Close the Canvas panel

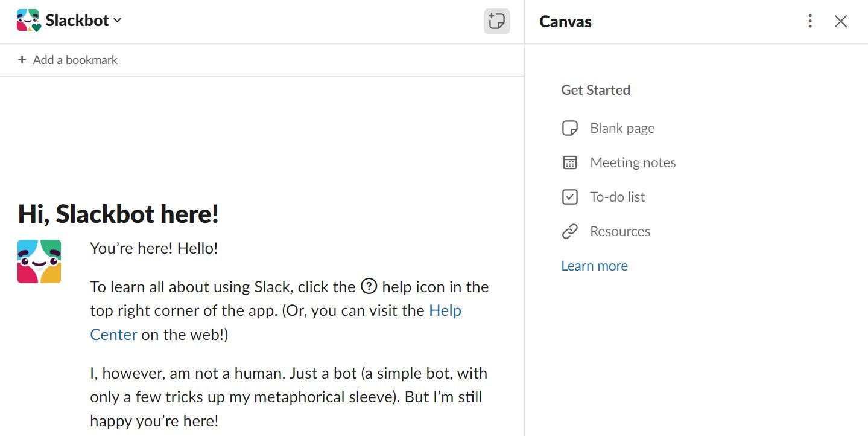click(x=841, y=21)
